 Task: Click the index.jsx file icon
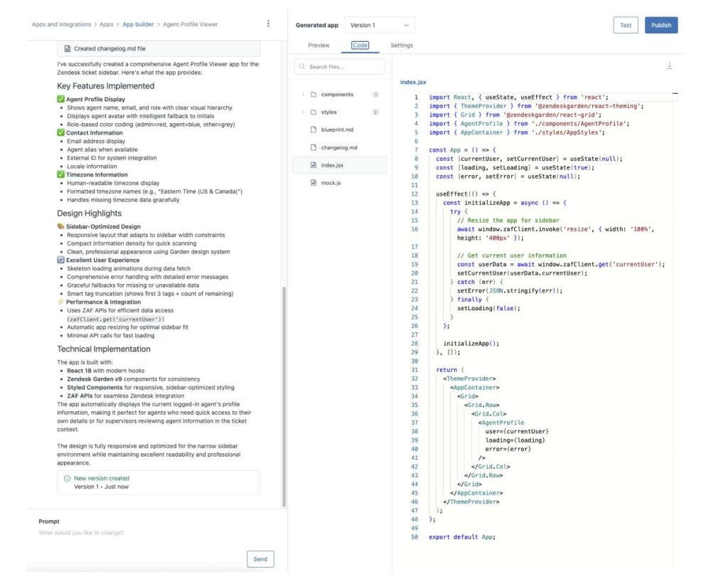tap(314, 165)
